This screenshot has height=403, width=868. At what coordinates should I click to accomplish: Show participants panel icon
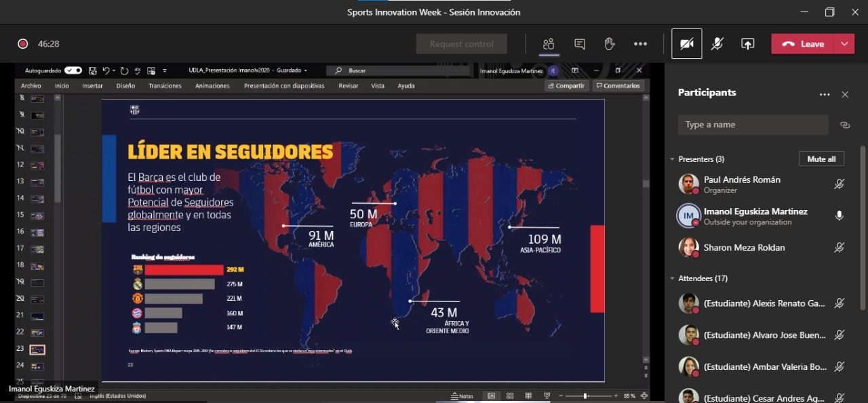[x=548, y=44]
